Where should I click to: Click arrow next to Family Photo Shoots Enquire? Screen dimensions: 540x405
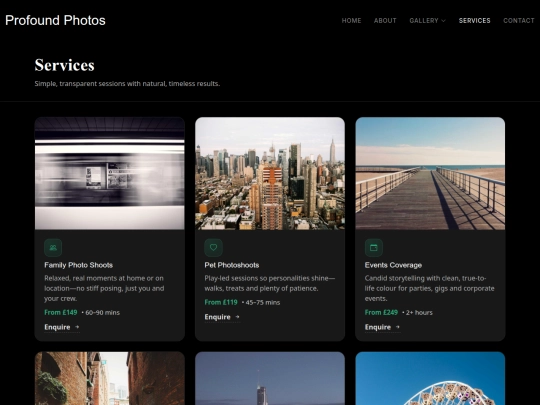77,327
